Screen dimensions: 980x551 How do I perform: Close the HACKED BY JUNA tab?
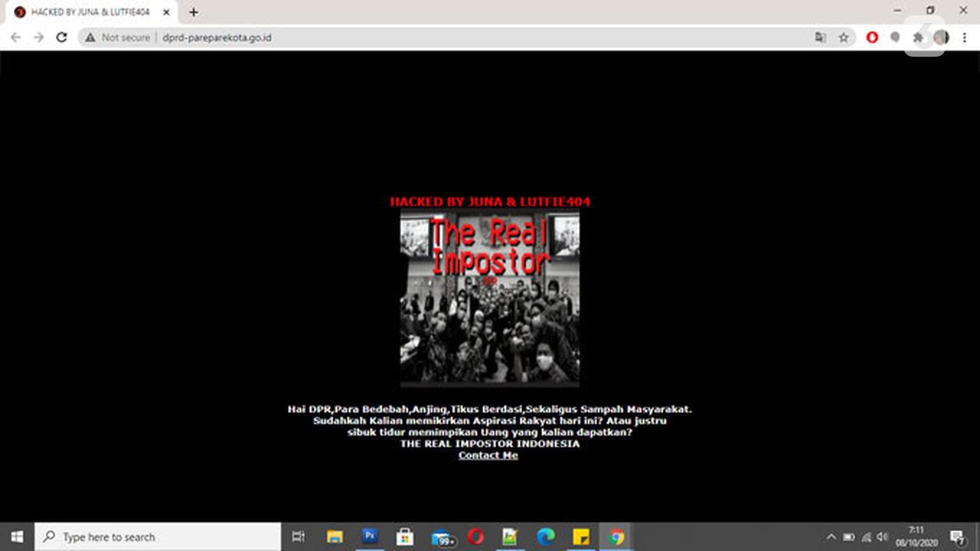point(166,12)
